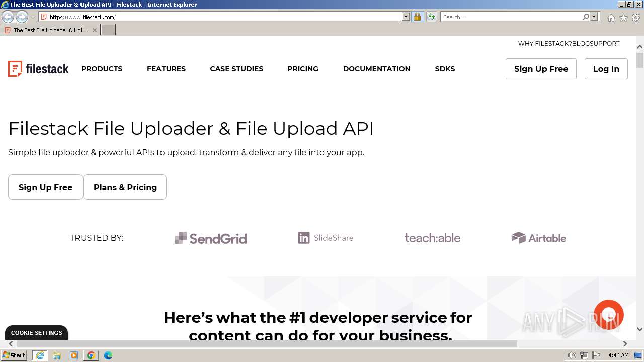Click the SendGrid logo

[x=211, y=238]
